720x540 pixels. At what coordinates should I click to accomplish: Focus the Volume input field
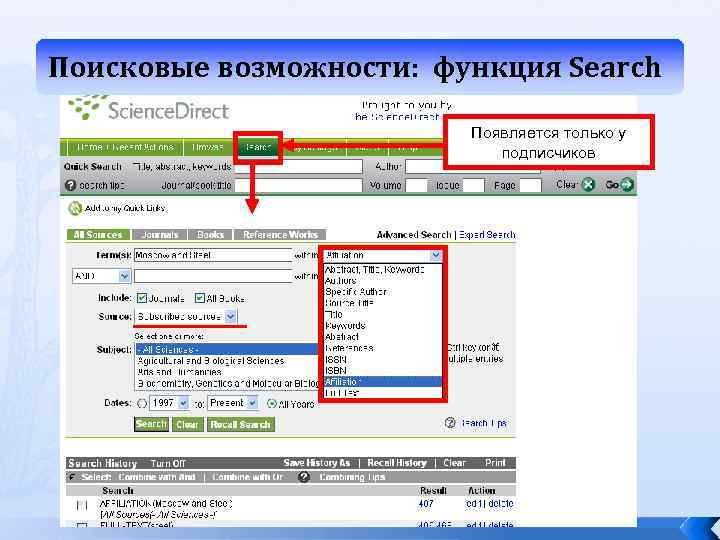point(416,186)
